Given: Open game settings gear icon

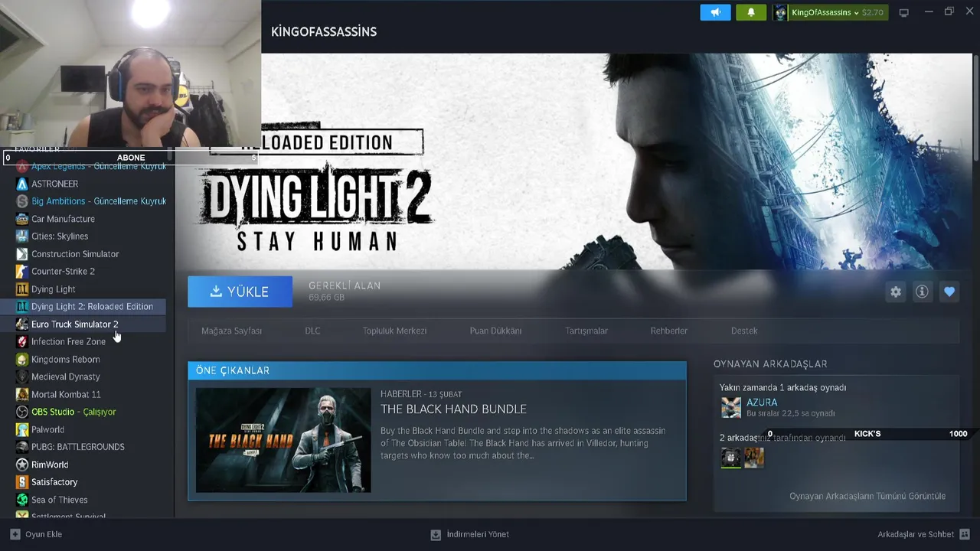Looking at the screenshot, I should tap(896, 292).
